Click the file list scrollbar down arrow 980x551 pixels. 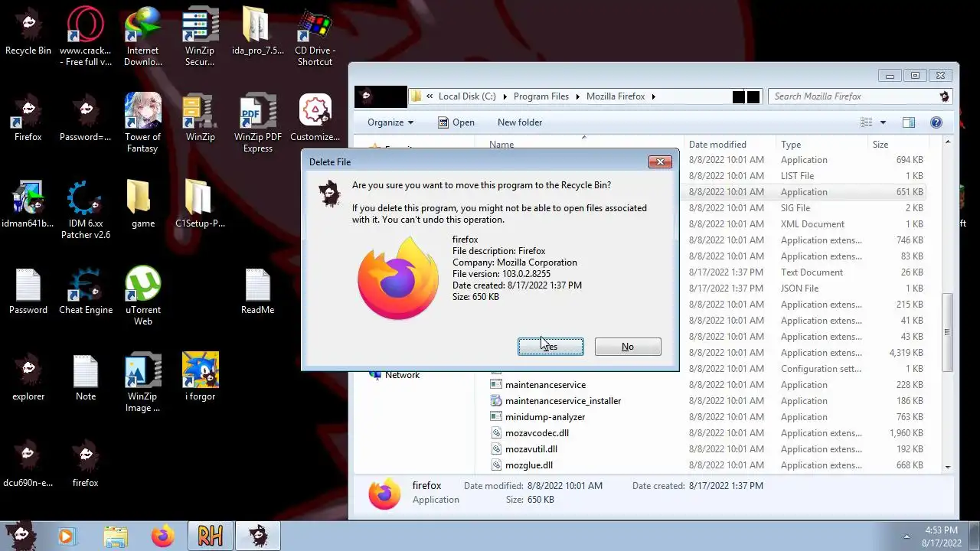[948, 467]
